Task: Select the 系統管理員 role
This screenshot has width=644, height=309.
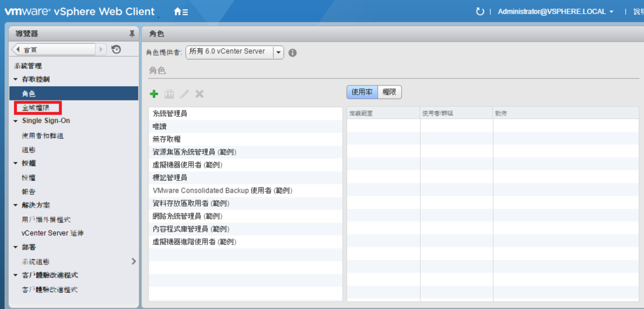Action: (245, 114)
